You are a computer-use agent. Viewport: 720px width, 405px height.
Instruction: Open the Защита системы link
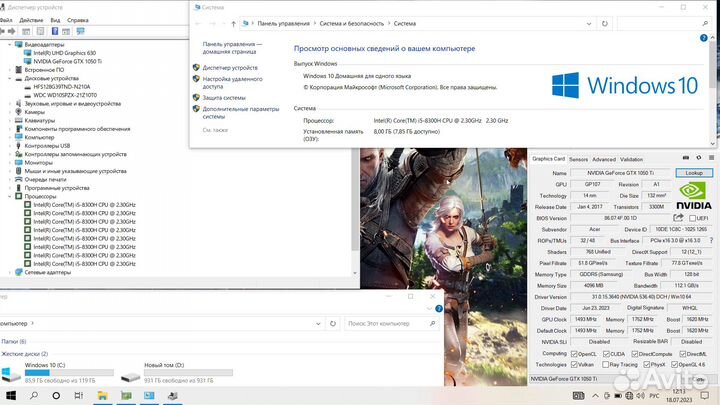224,98
